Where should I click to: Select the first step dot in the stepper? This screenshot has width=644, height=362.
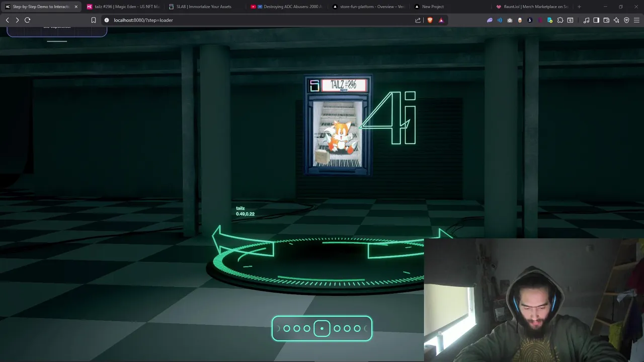tap(287, 328)
